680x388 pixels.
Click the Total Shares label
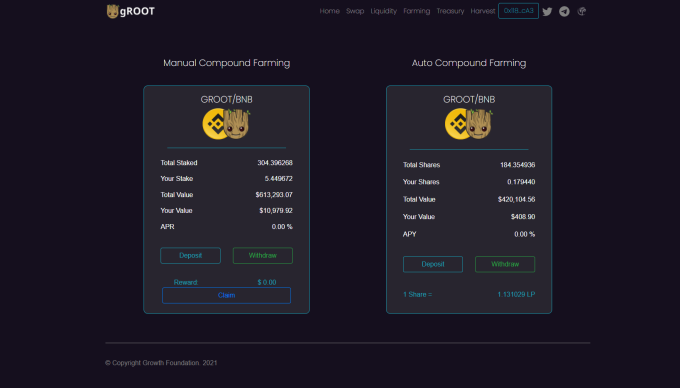pos(421,165)
